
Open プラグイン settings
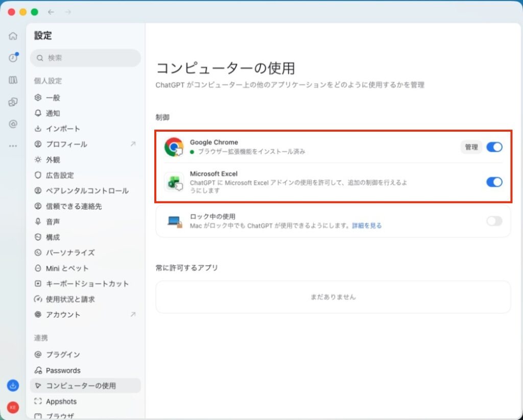pos(85,354)
